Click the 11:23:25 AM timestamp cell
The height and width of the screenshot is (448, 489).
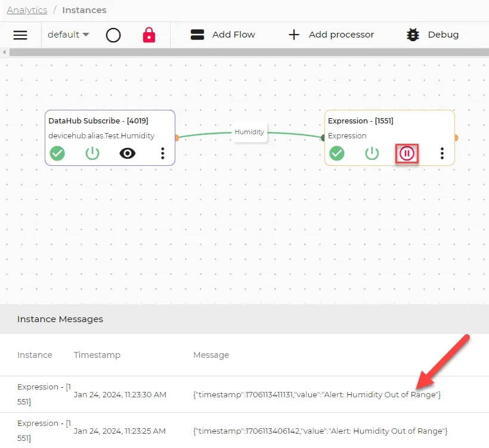[x=120, y=431]
